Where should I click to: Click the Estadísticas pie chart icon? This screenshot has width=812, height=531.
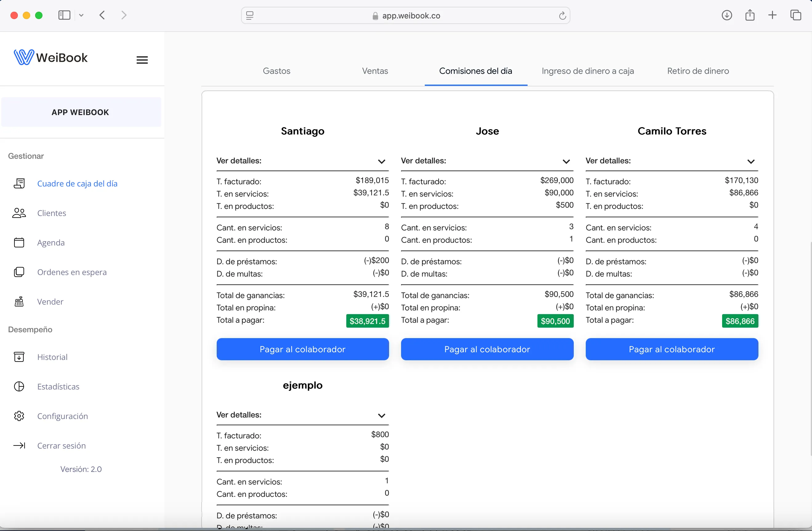coord(19,386)
